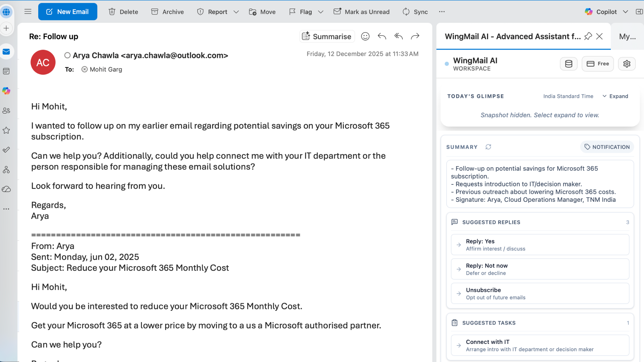Expand Today's Glimpse snapshot
Viewport: 644px width, 362px height.
click(x=615, y=96)
